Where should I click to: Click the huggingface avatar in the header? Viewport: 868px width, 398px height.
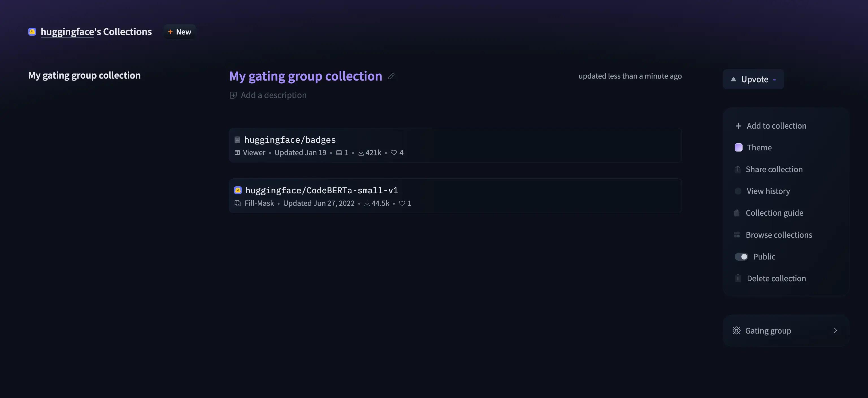click(32, 32)
